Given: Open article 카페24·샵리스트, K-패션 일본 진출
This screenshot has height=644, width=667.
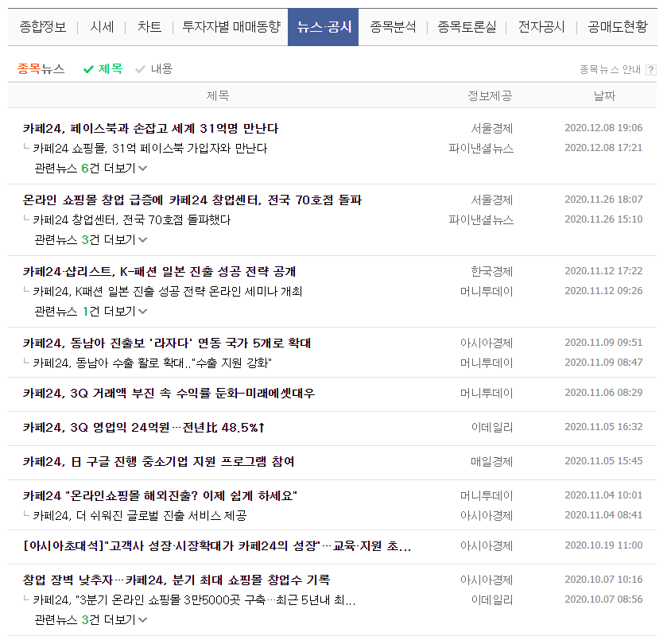Looking at the screenshot, I should pos(159,271).
